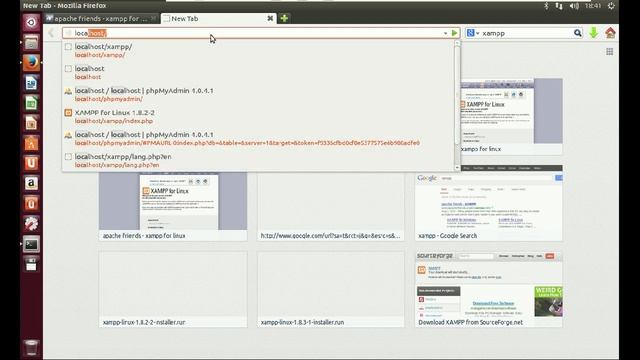Open Ubuntu Dash home launcher icon

pos(31,22)
